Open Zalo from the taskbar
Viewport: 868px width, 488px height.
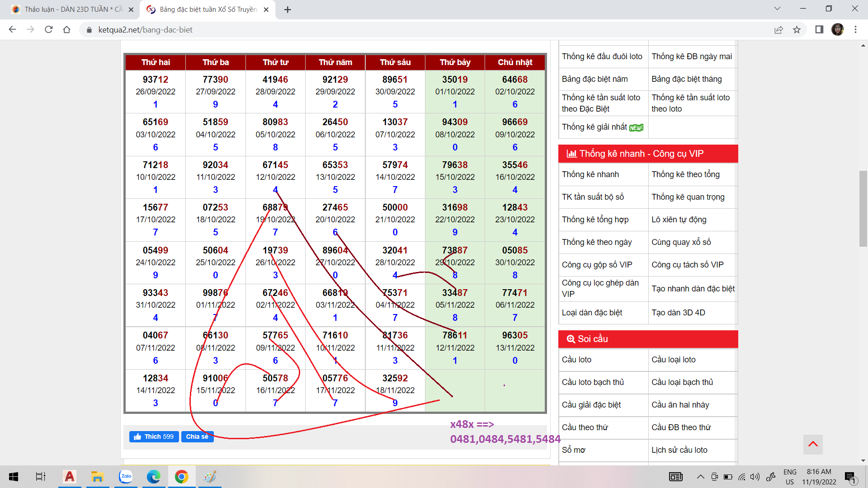click(126, 477)
